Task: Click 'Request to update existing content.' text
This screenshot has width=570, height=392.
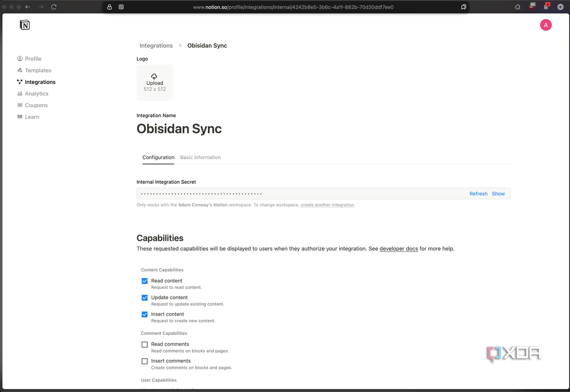Action: pyautogui.click(x=188, y=304)
